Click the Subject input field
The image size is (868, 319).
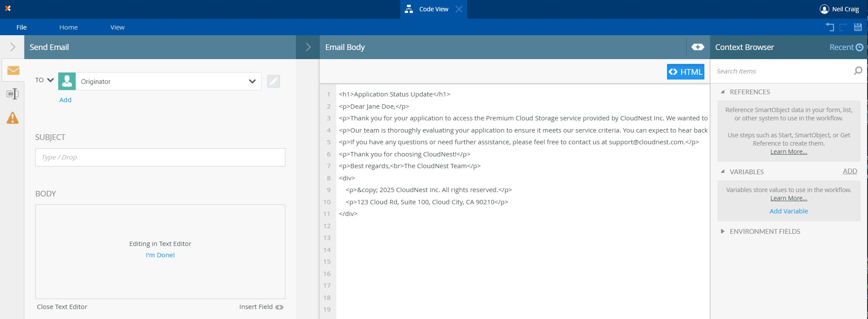[x=160, y=157]
